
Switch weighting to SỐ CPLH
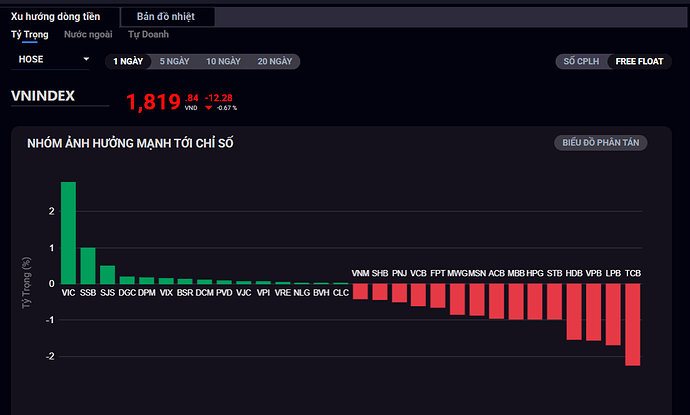coord(581,62)
